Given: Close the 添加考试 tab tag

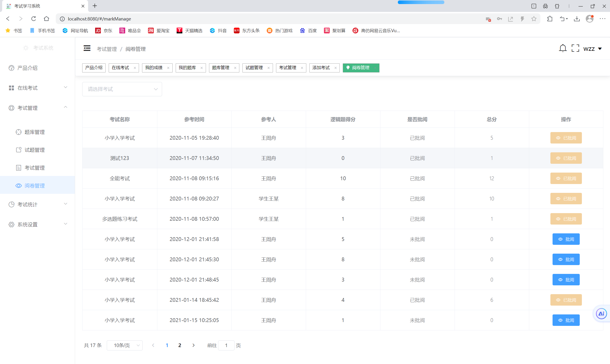Looking at the screenshot, I should pyautogui.click(x=335, y=68).
